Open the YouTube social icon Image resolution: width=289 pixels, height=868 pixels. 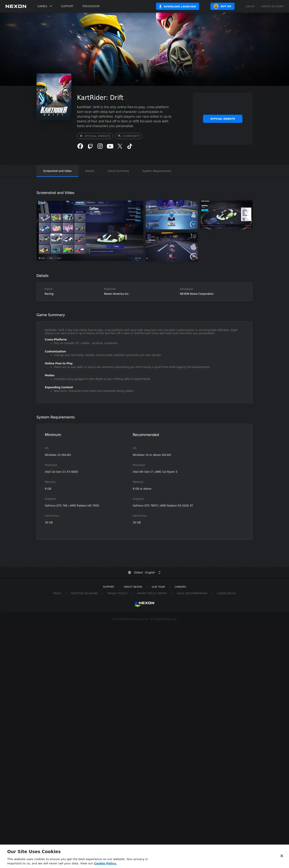click(x=110, y=146)
